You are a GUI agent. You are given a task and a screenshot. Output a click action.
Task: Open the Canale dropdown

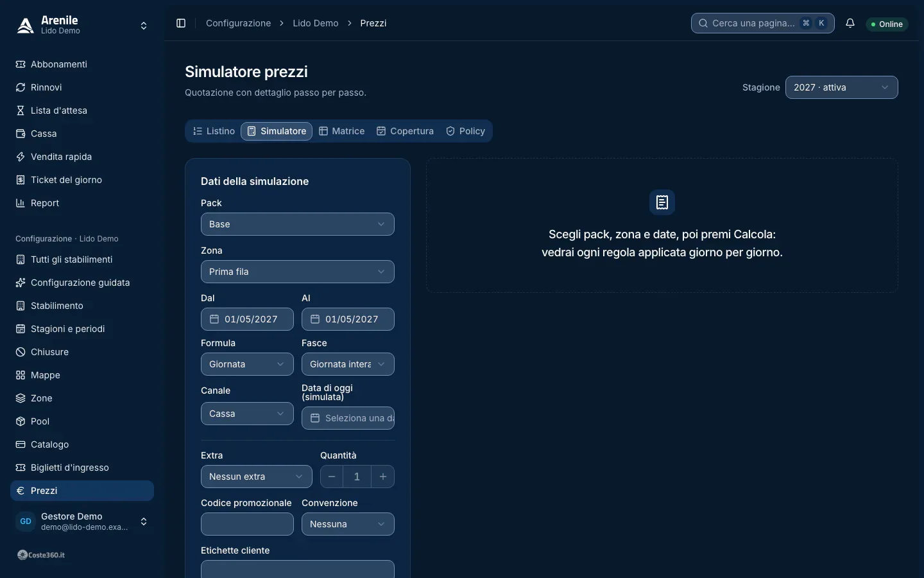[247, 414]
